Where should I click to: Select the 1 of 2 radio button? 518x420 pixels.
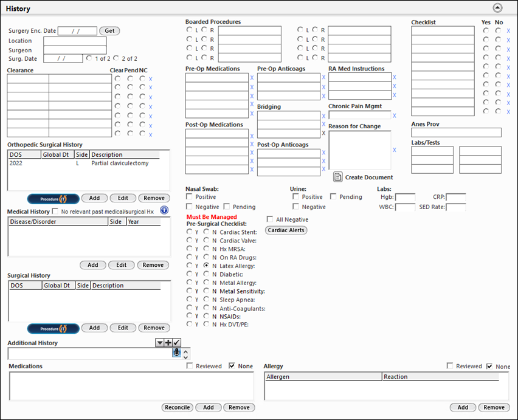coord(89,58)
